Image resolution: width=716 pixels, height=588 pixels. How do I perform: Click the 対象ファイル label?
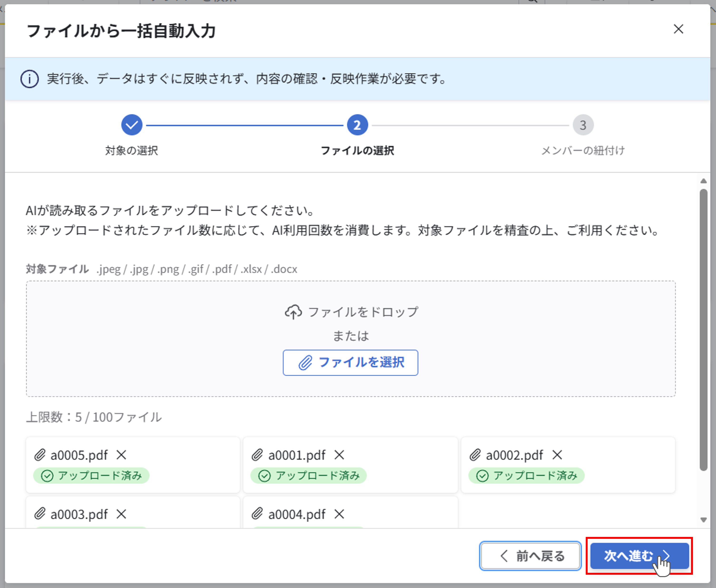pos(57,269)
